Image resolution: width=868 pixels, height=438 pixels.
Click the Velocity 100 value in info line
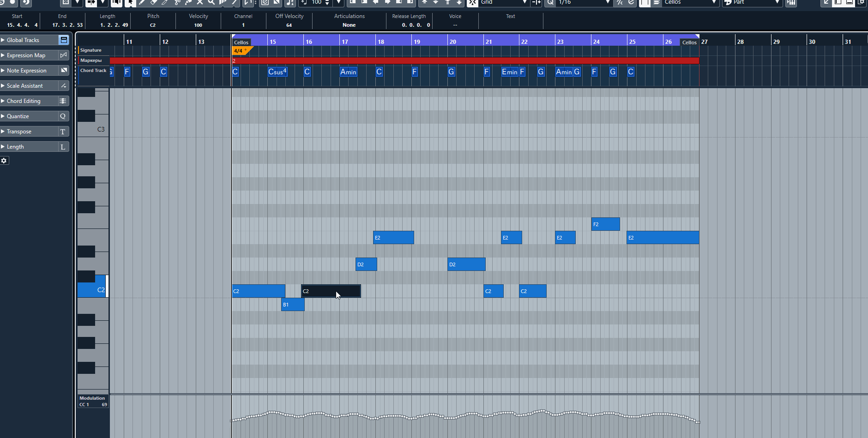coord(198,25)
